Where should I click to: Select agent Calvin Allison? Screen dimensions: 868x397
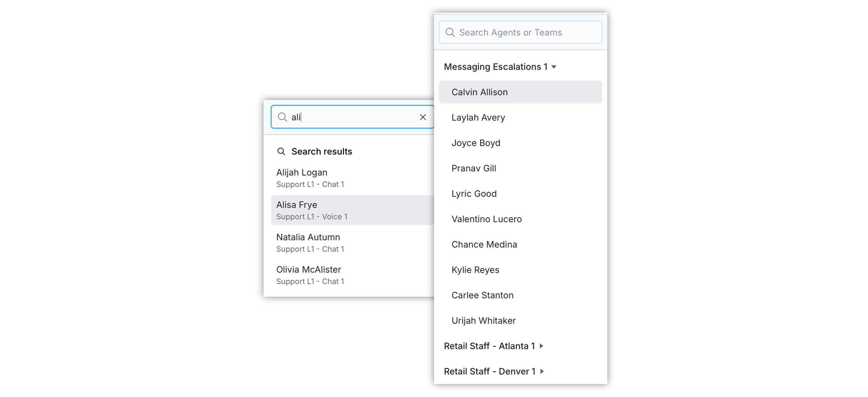pos(520,92)
